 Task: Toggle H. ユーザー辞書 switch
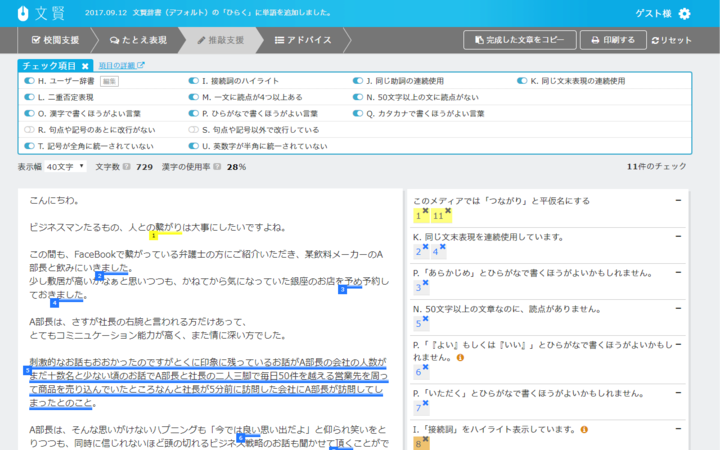point(29,81)
